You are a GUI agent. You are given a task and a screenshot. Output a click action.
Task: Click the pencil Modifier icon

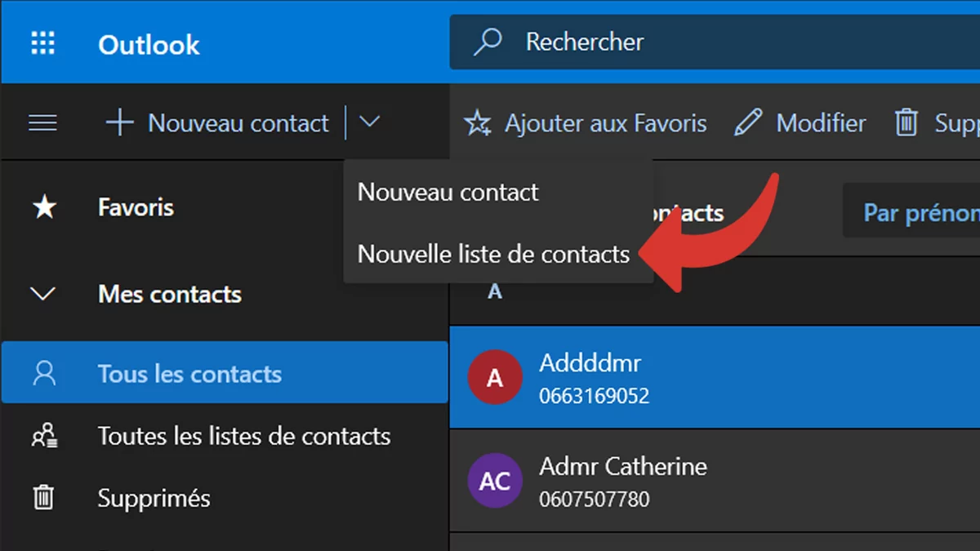point(747,123)
